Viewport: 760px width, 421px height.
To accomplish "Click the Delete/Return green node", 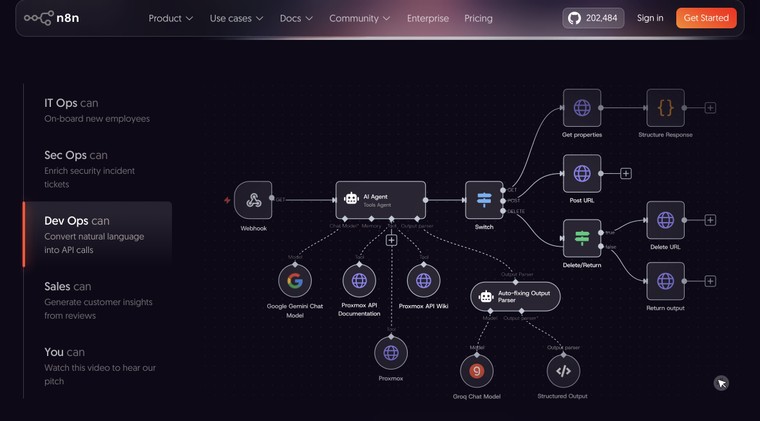I will [x=582, y=238].
